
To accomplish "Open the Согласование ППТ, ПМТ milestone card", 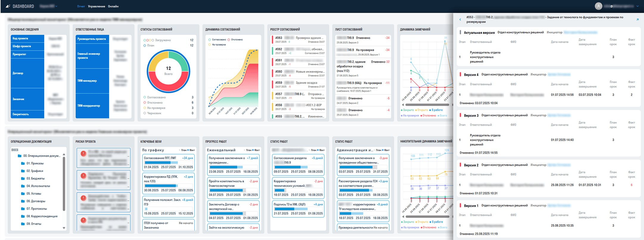I will (168, 162).
